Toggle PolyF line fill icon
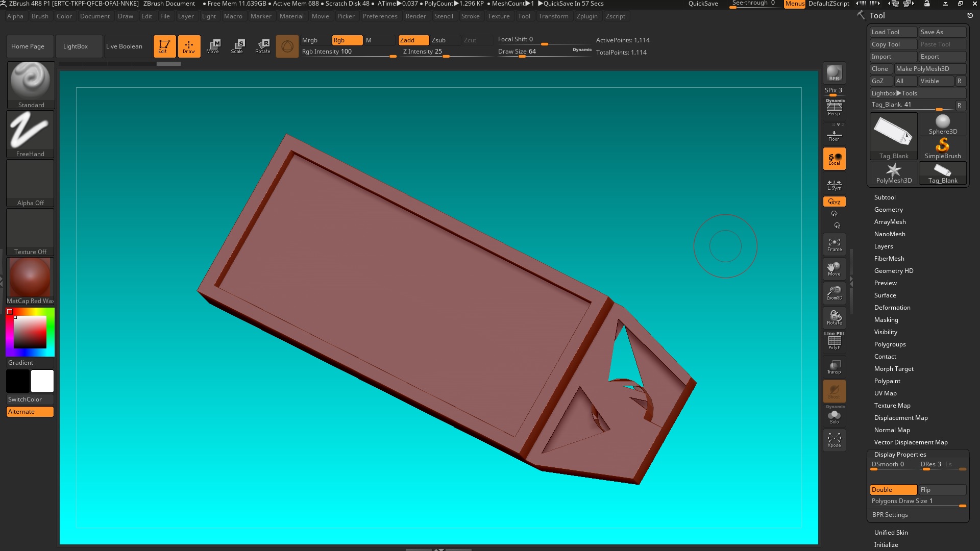This screenshot has height=551, width=980. (834, 341)
